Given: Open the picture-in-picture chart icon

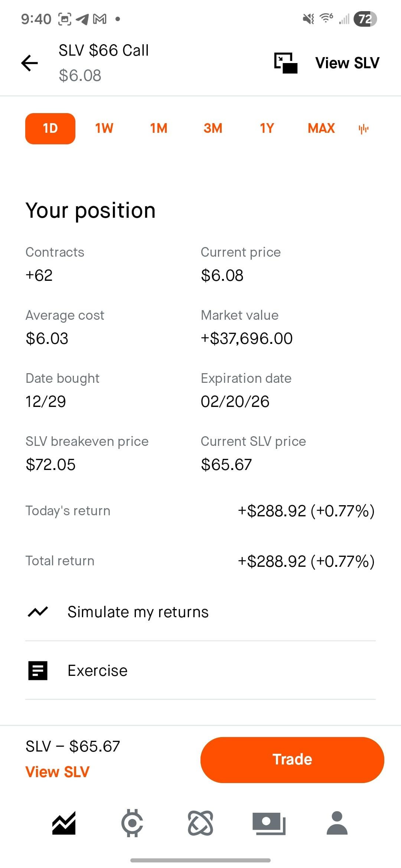Looking at the screenshot, I should (x=286, y=63).
